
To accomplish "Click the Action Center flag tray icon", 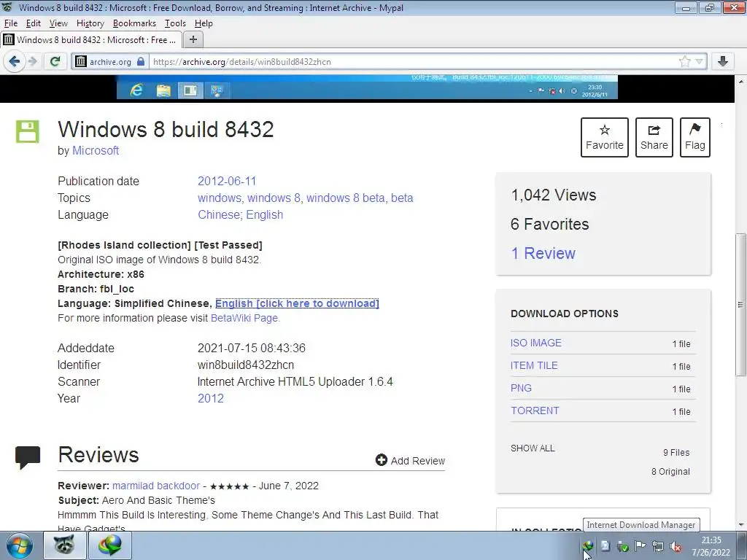I will click(640, 545).
